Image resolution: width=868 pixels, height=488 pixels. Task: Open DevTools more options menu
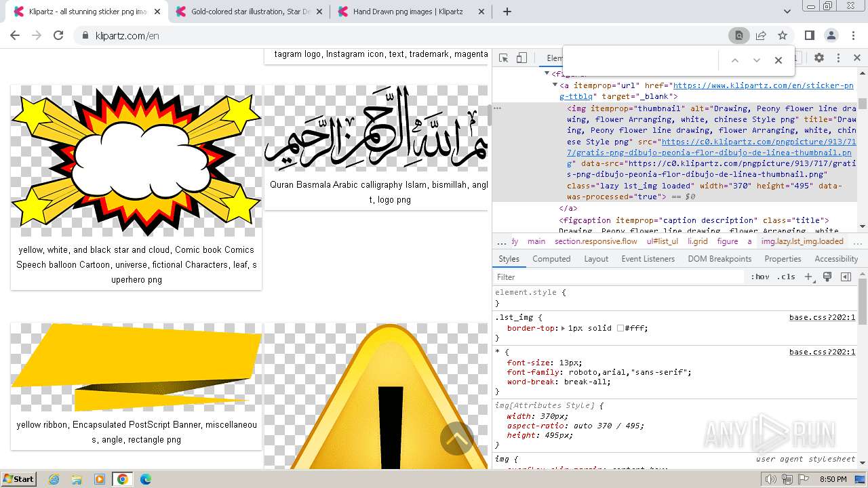(838, 58)
